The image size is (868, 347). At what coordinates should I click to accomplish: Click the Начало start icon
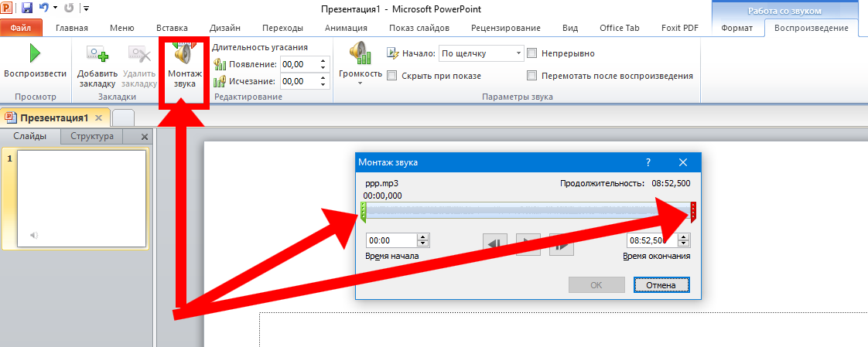coord(393,53)
